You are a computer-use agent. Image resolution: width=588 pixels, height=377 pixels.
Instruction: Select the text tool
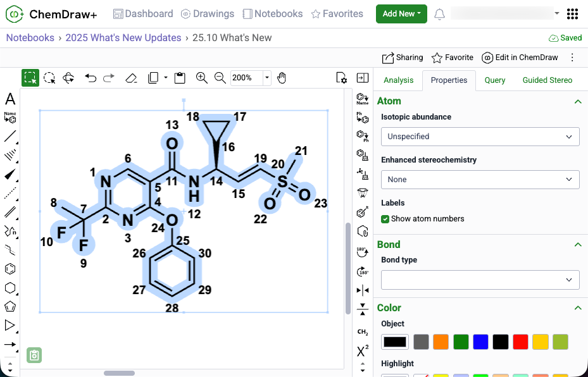pyautogui.click(x=10, y=99)
